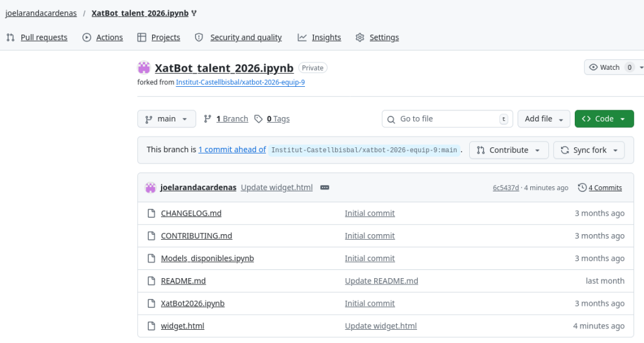Switch to the Pull requests tab
The height and width of the screenshot is (343, 644).
click(x=37, y=37)
